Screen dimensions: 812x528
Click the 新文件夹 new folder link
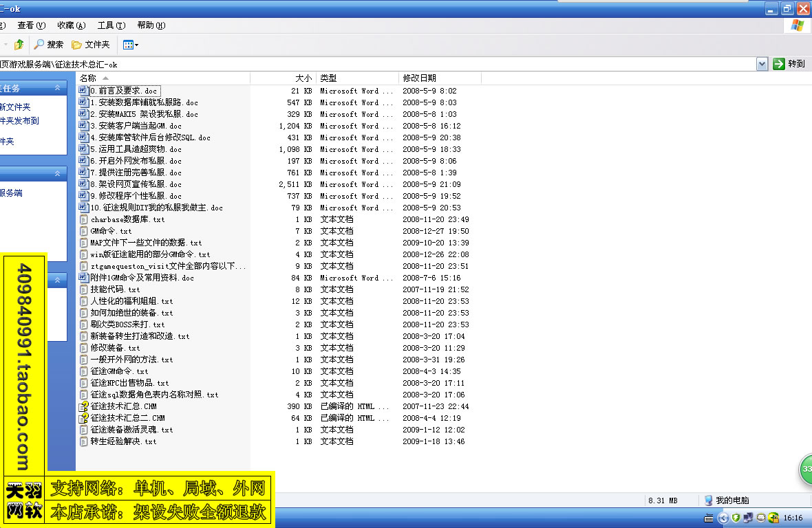(15, 107)
